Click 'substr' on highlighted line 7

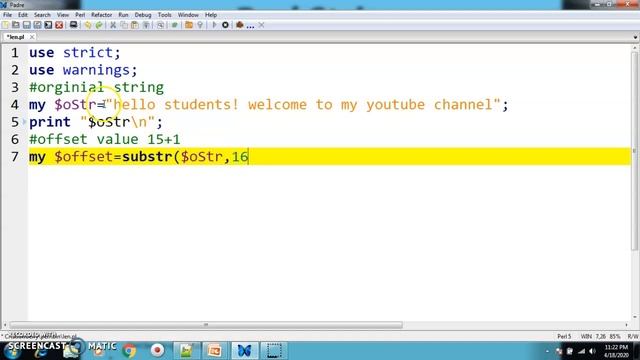(x=147, y=157)
